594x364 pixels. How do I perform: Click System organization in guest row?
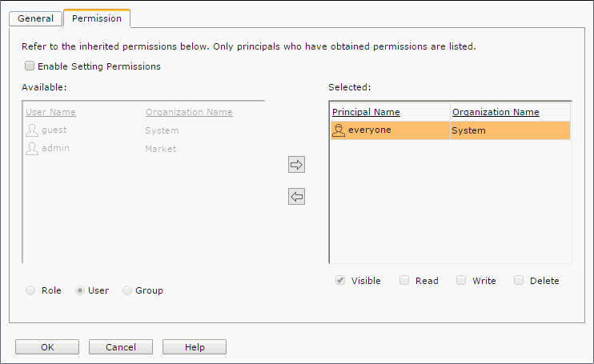(162, 130)
